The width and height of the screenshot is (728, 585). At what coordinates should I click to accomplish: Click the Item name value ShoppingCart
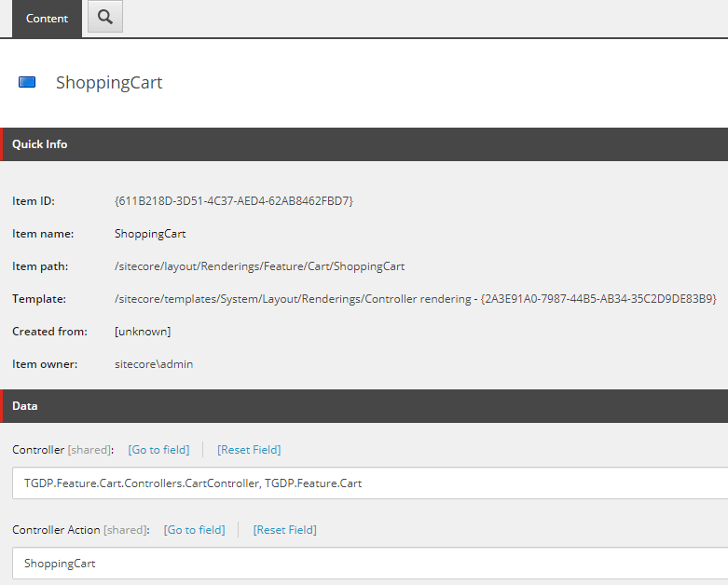coord(150,234)
